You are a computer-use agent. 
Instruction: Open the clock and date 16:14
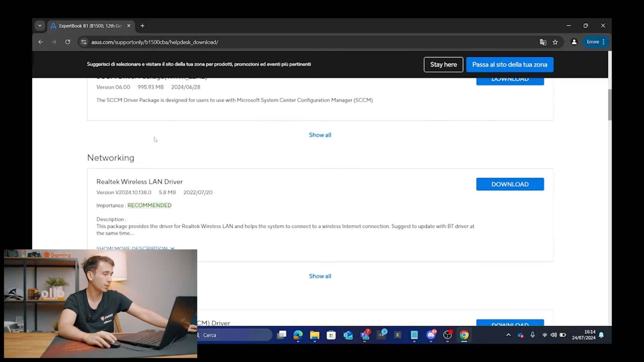(x=584, y=335)
